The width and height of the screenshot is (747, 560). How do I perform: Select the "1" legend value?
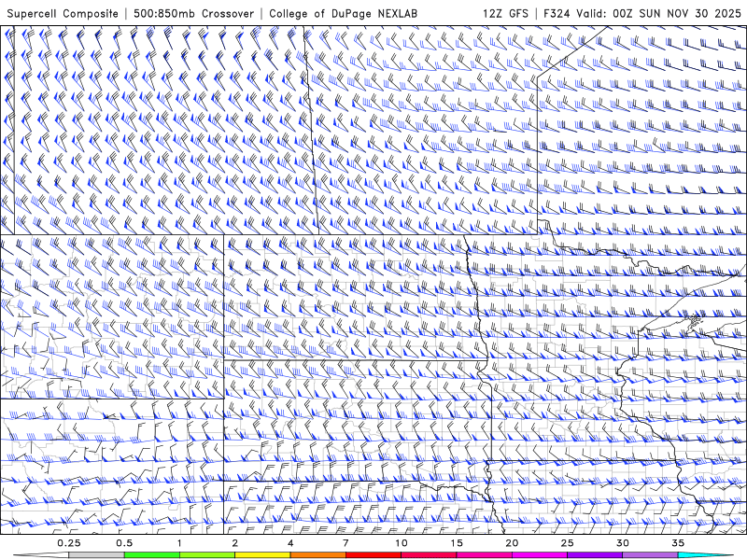pyautogui.click(x=179, y=543)
